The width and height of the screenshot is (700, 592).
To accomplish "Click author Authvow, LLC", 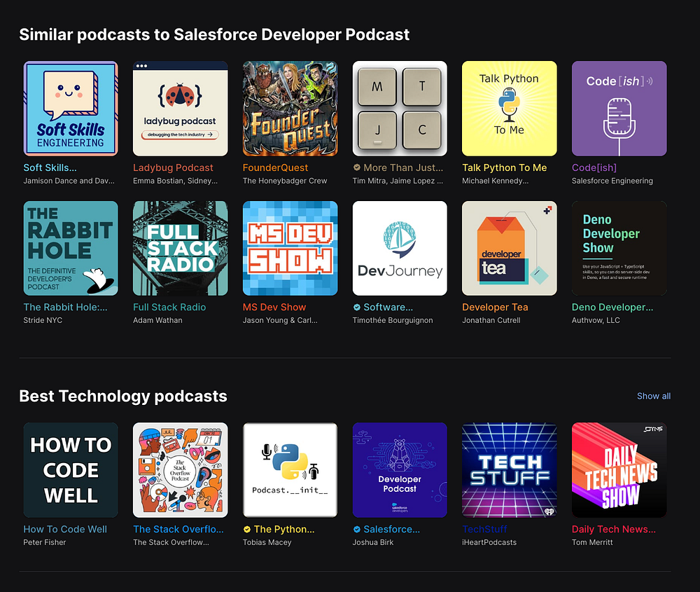I will click(596, 320).
